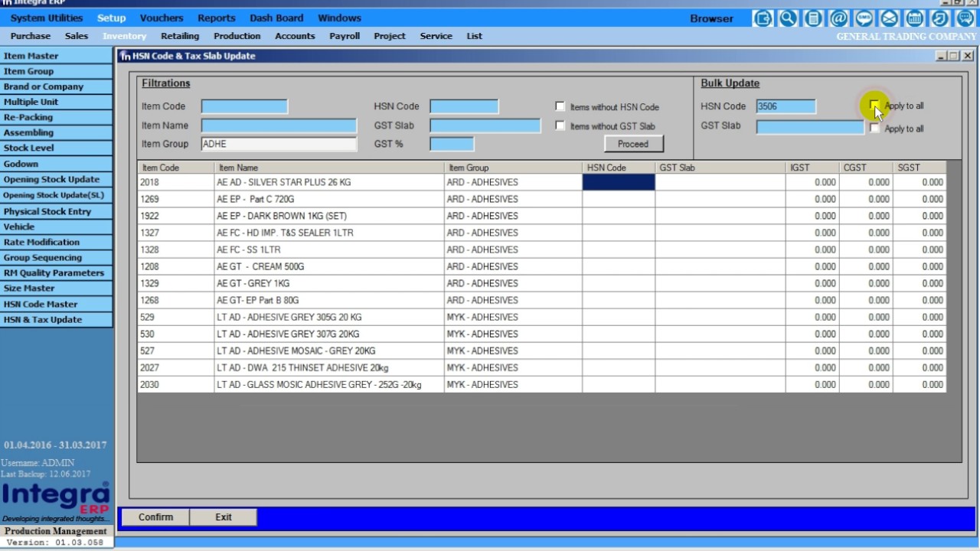Click the HSN Code cell for item 1269

619,199
